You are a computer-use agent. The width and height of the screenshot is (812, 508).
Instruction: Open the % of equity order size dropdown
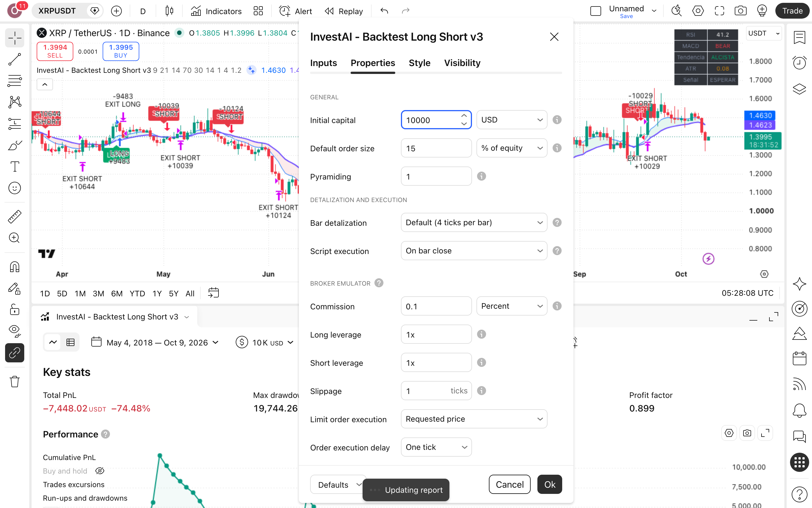(x=512, y=148)
